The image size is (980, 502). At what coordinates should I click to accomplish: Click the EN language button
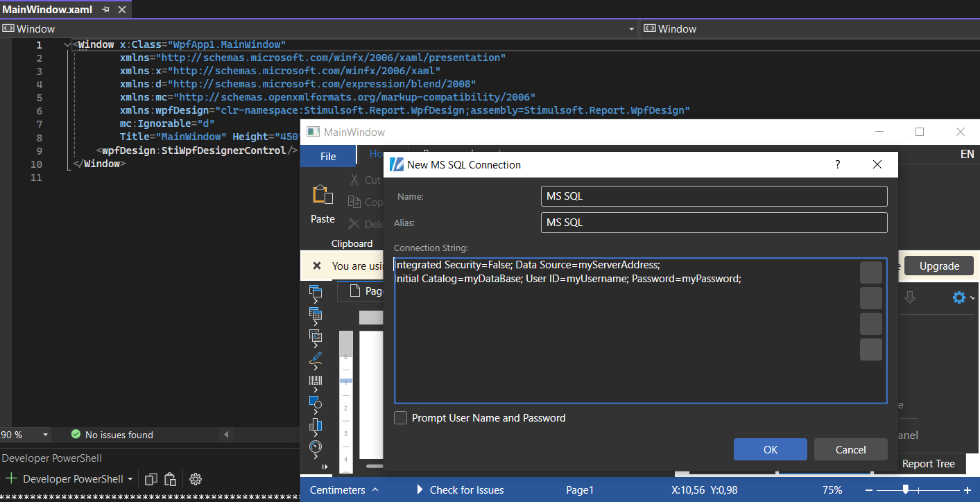click(967, 155)
